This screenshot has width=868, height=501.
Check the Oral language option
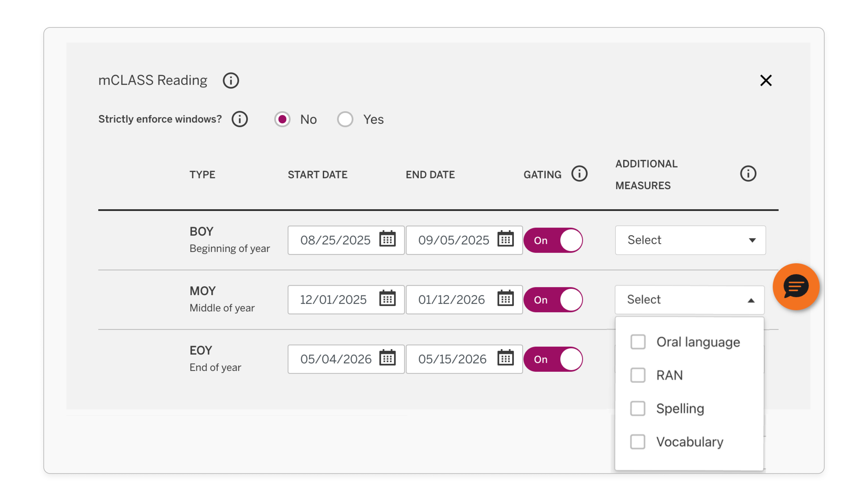click(637, 342)
